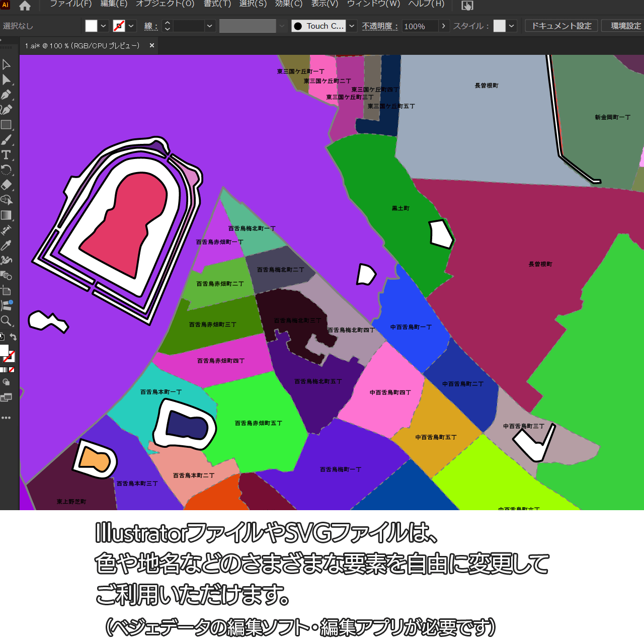Activate the Zoom tool
The width and height of the screenshot is (644, 644).
[6, 321]
